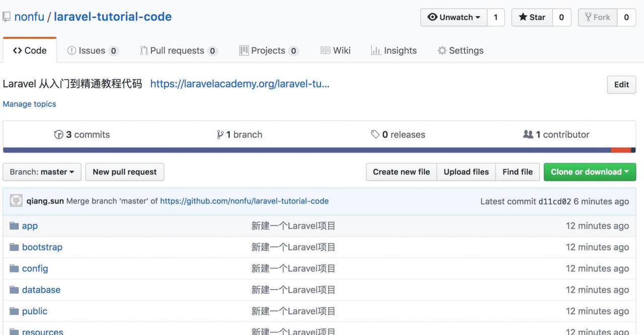Click the branch icon next to 1 branch

pos(220,135)
